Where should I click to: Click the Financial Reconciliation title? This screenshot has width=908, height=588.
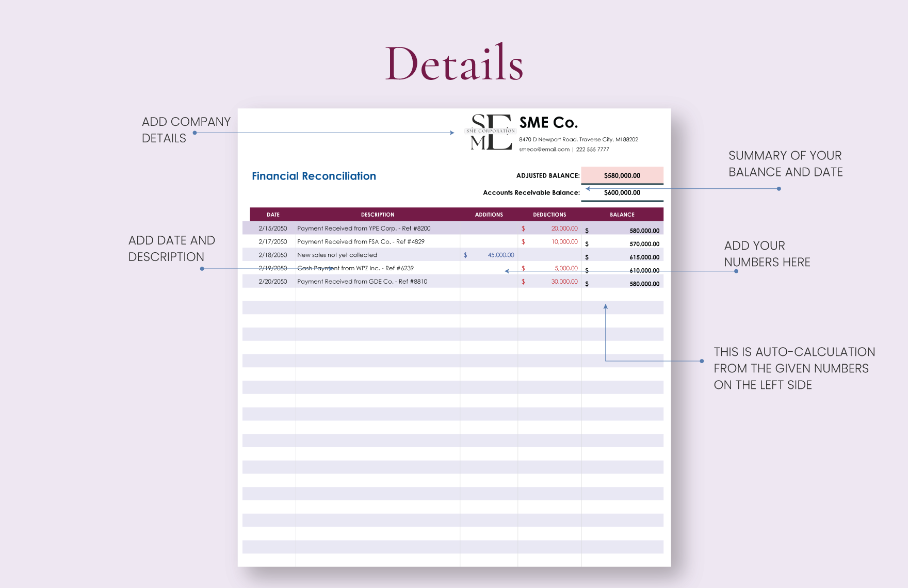point(313,176)
